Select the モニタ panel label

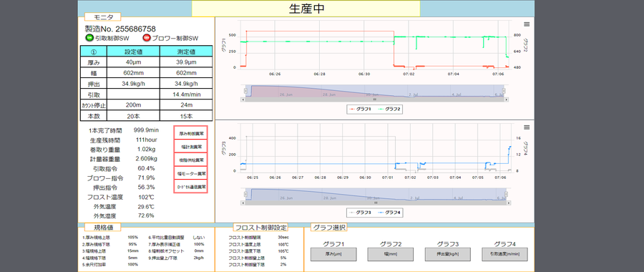pyautogui.click(x=102, y=17)
